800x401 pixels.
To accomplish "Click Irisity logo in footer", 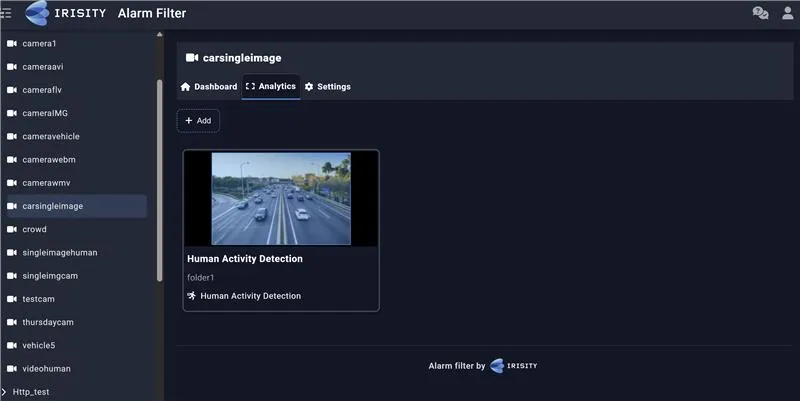I will (x=513, y=366).
